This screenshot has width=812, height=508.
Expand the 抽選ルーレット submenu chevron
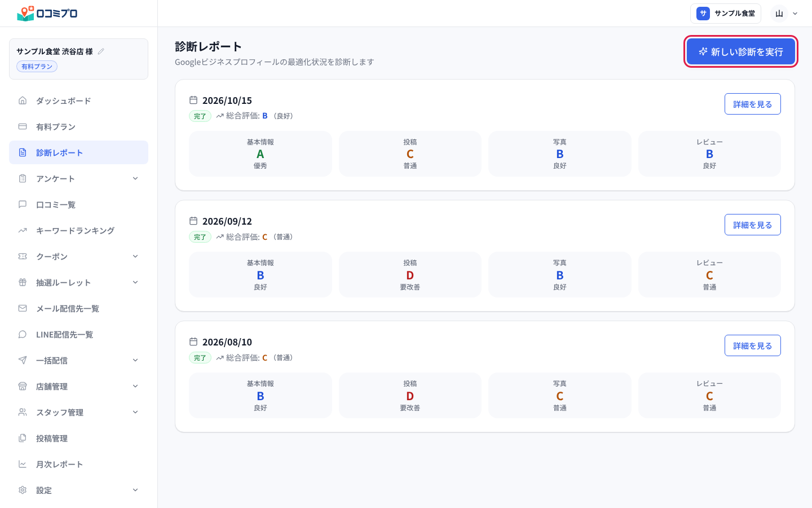click(135, 282)
